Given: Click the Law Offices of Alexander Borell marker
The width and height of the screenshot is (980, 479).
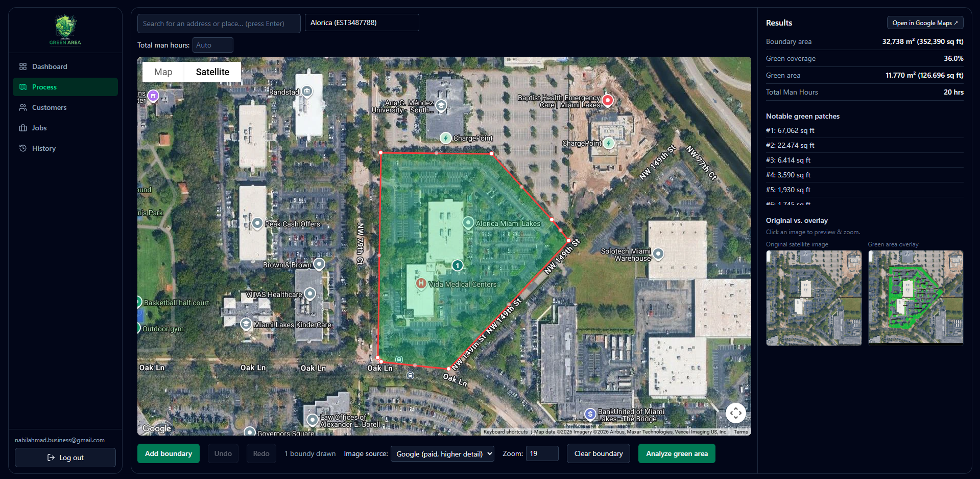Looking at the screenshot, I should [313, 420].
